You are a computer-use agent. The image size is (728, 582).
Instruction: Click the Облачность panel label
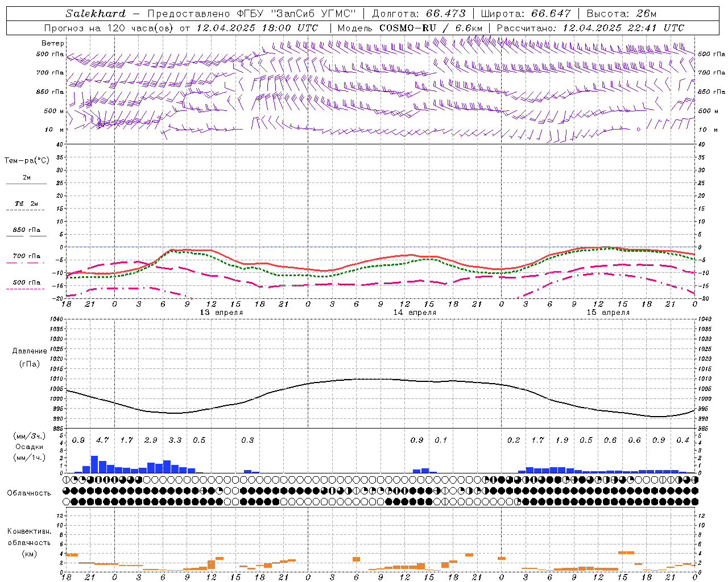point(29,493)
